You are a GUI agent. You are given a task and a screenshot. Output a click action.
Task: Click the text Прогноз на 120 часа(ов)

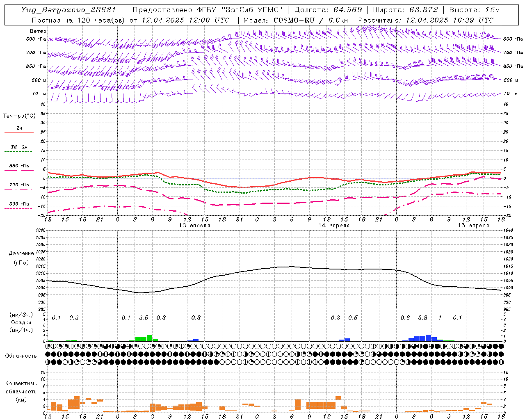click(x=79, y=20)
